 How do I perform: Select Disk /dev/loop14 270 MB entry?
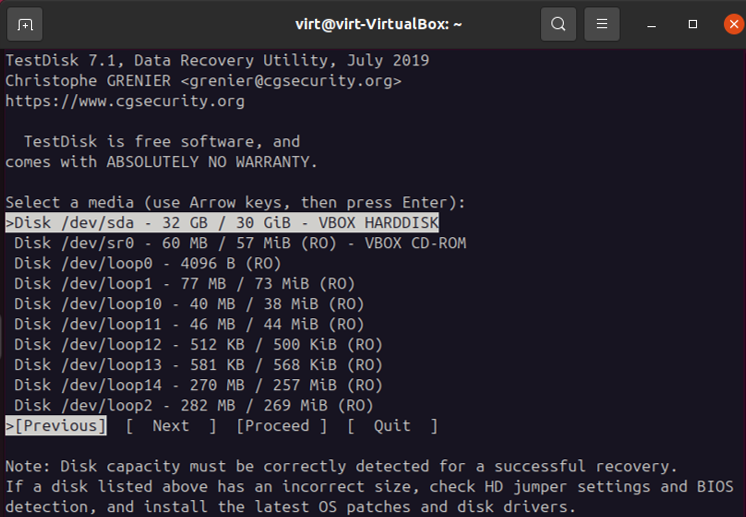pos(198,385)
